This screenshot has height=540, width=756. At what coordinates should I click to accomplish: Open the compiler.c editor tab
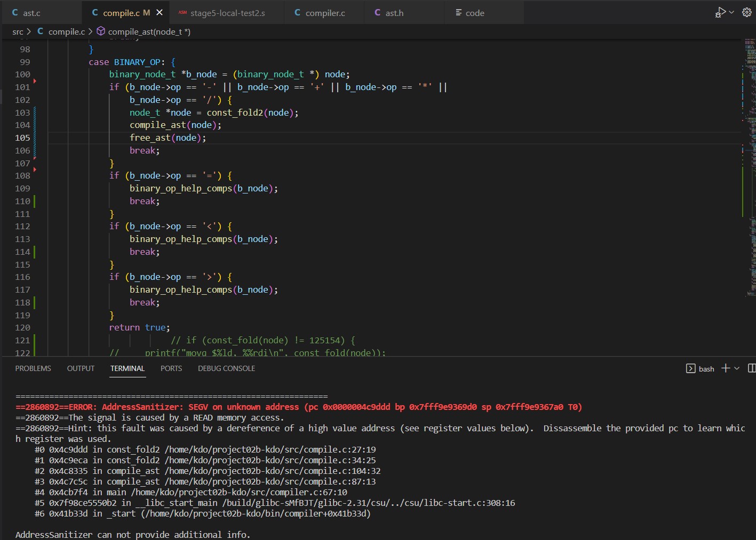pos(325,13)
